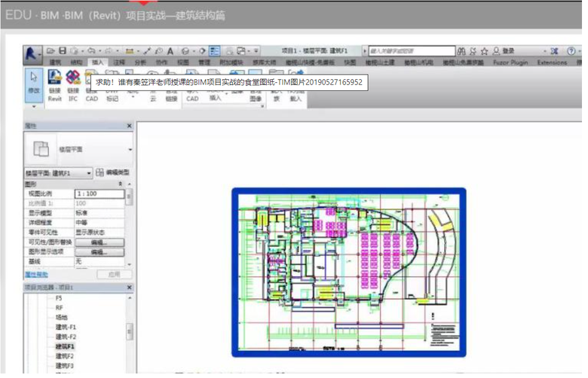588x378 pixels.
Task: Open the Revit application menu logo
Action: [x=33, y=52]
